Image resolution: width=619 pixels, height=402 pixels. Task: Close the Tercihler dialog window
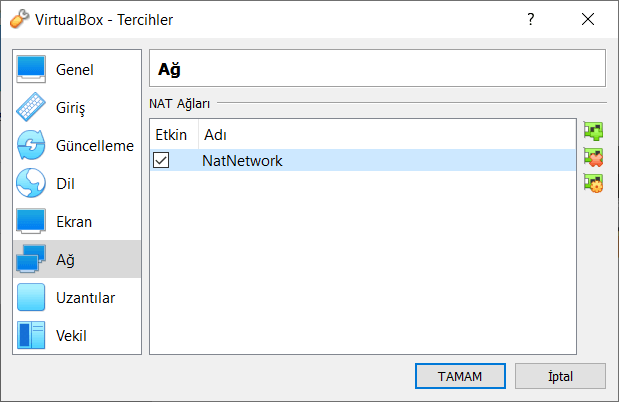tap(587, 19)
